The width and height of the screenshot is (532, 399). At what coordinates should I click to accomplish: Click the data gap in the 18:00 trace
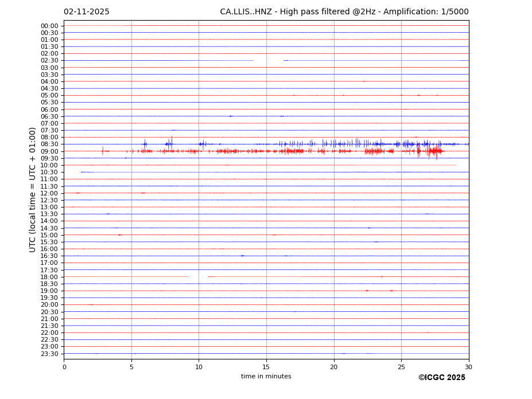198,277
